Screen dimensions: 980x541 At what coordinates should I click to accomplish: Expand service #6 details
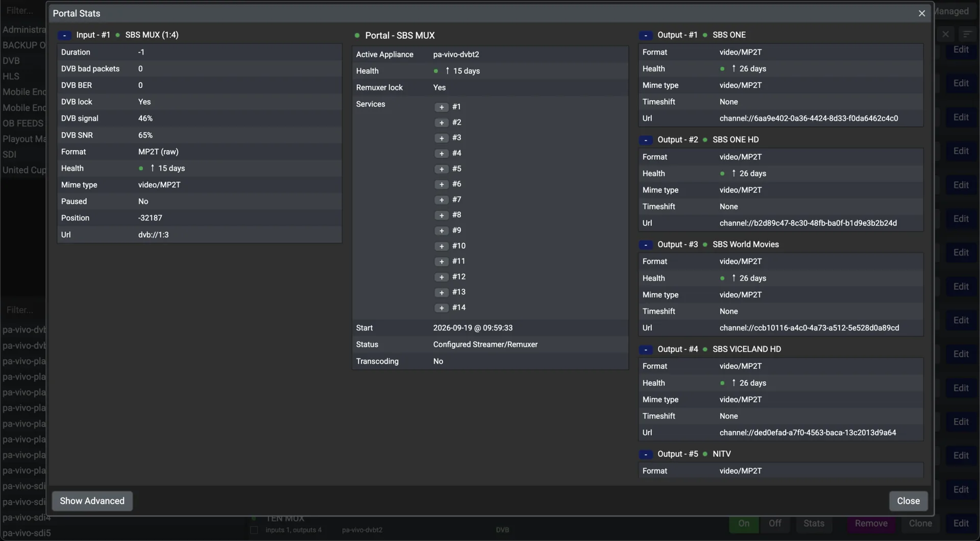442,184
